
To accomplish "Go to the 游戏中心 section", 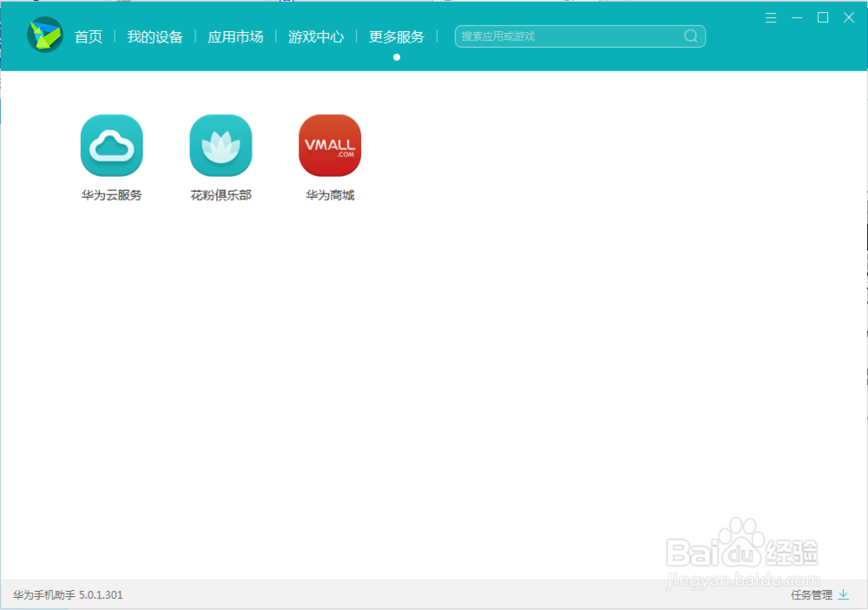I will [315, 36].
